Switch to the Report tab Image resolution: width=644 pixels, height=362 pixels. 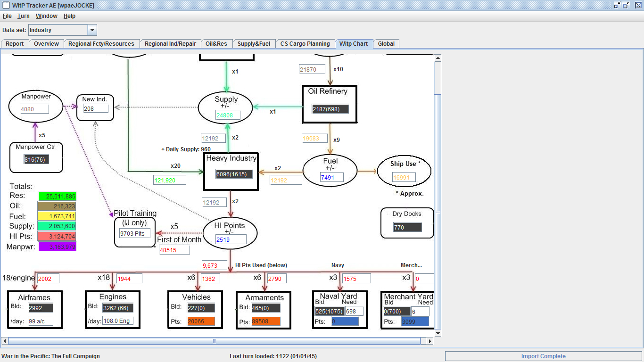pyautogui.click(x=15, y=44)
